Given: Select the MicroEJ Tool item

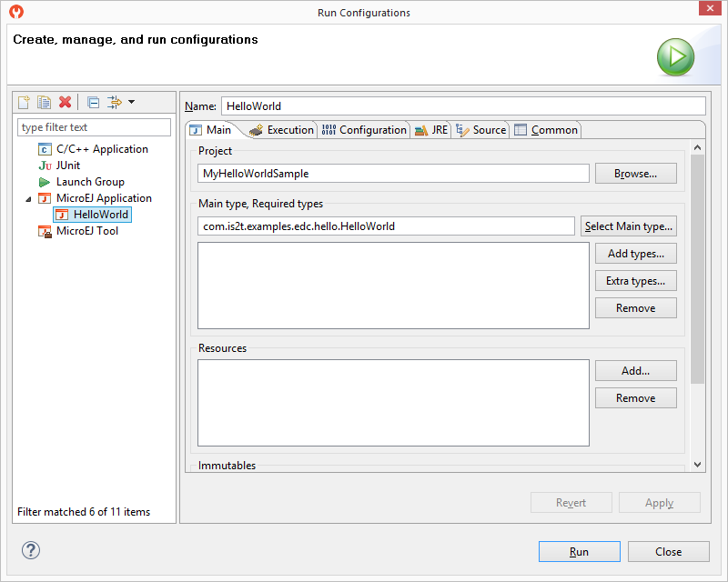Looking at the screenshot, I should point(86,231).
